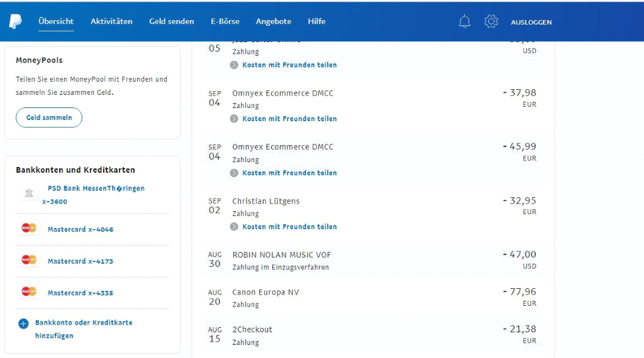The image size is (644, 358).
Task: Open the settings gear icon
Action: pyautogui.click(x=491, y=21)
